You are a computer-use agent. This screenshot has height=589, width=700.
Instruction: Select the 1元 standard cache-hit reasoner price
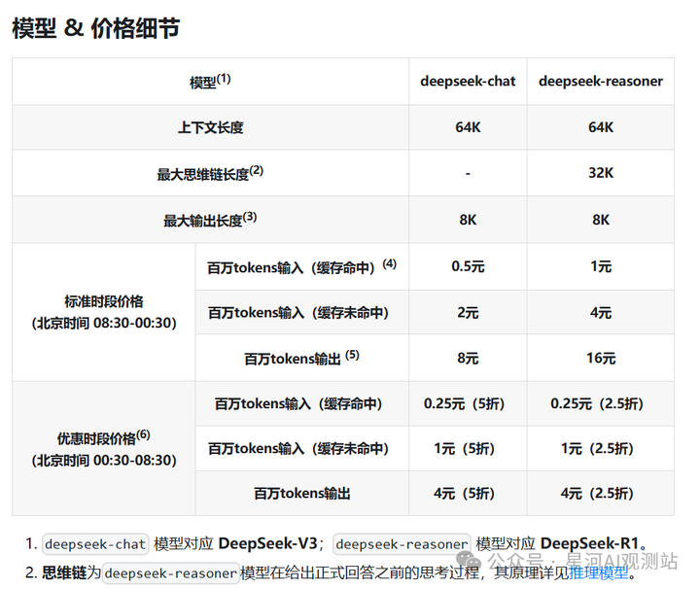click(601, 267)
